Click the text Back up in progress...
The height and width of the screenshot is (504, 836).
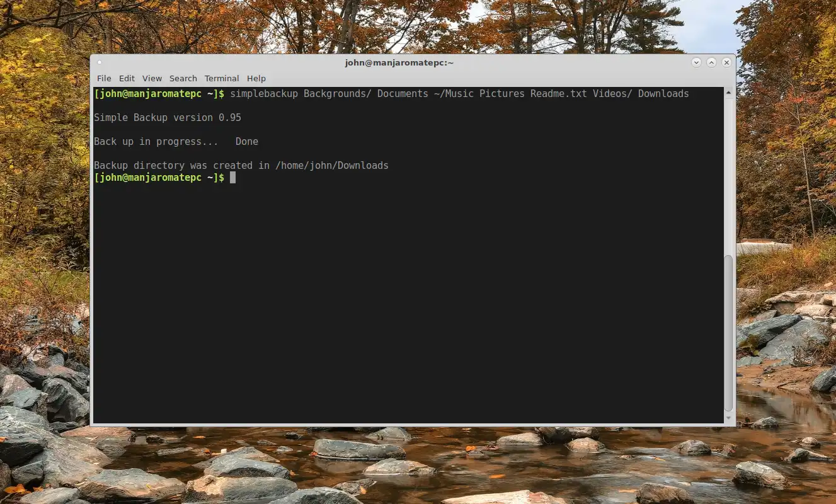tap(156, 142)
